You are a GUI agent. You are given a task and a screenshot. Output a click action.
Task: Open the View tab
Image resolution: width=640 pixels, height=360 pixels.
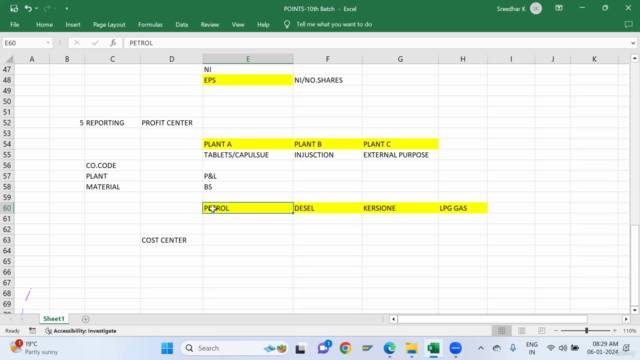tap(238, 24)
